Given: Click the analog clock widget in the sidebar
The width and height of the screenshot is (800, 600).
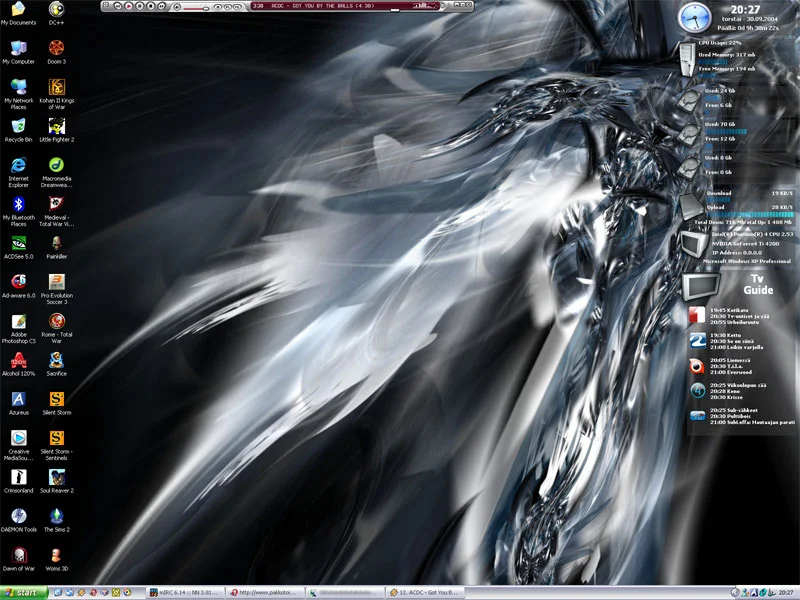Looking at the screenshot, I should point(692,17).
